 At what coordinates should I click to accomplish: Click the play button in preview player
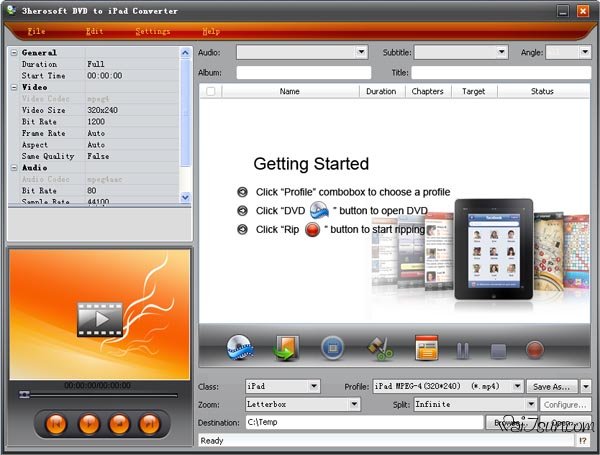click(x=89, y=424)
